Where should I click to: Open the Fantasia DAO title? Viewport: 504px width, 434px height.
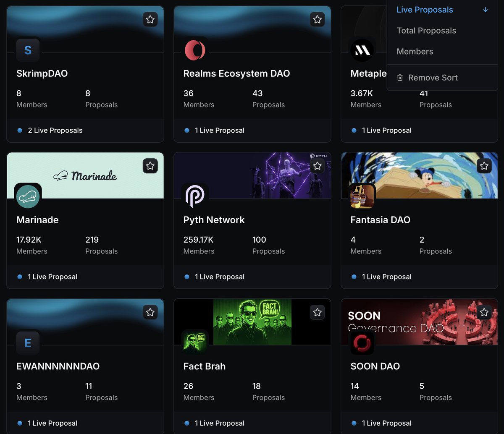pos(380,220)
